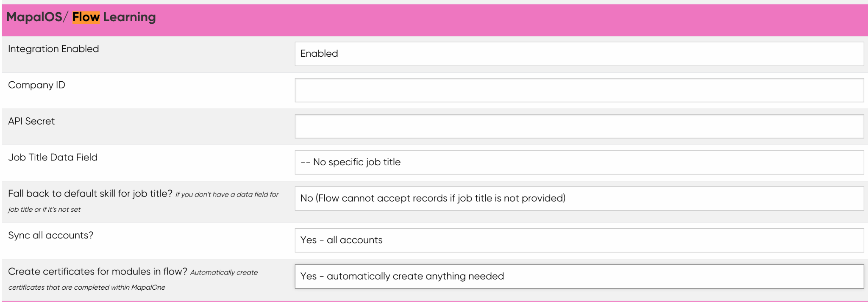Change the Sync all accounts selection
868x302 pixels.
[x=579, y=240]
